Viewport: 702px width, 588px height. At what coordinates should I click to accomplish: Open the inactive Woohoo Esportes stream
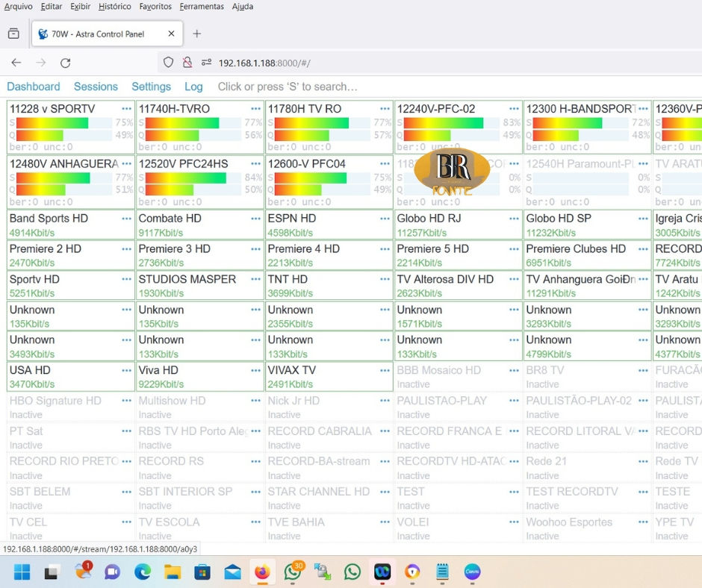coord(588,528)
